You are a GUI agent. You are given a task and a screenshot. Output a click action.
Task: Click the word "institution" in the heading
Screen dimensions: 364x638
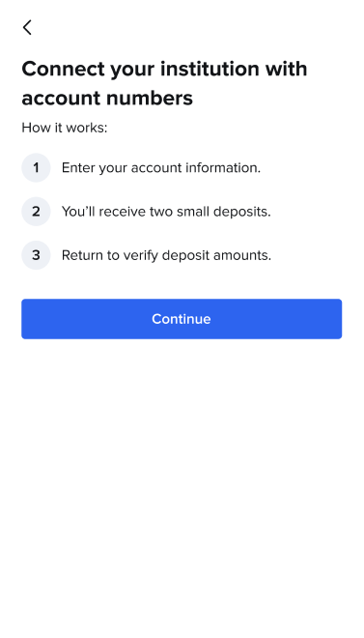click(210, 69)
